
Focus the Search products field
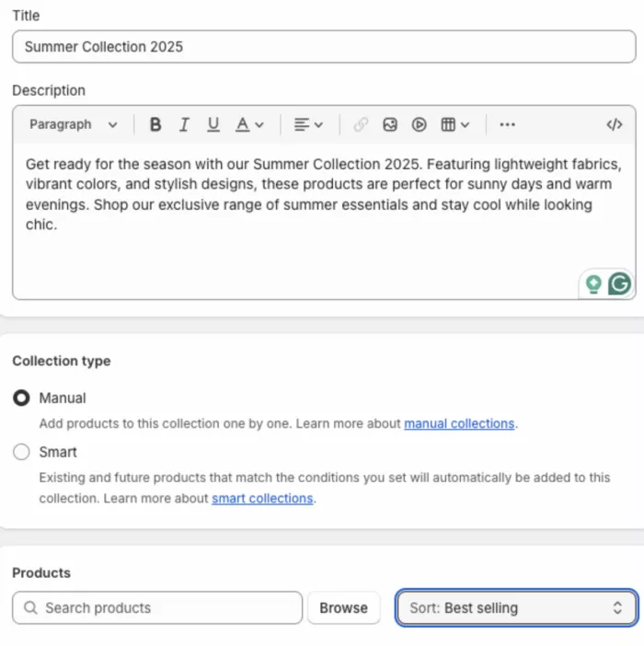[x=157, y=607]
